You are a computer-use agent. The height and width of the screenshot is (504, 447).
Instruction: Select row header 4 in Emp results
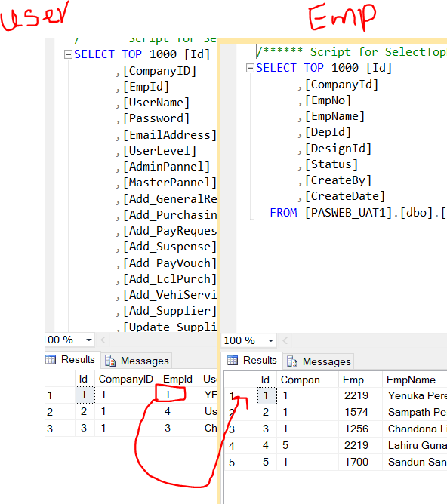[241, 446]
